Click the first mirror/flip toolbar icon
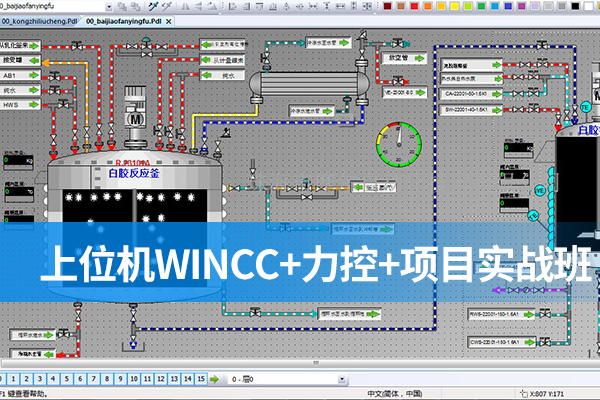Viewport: 600px width, 400px height. tap(186, 6)
